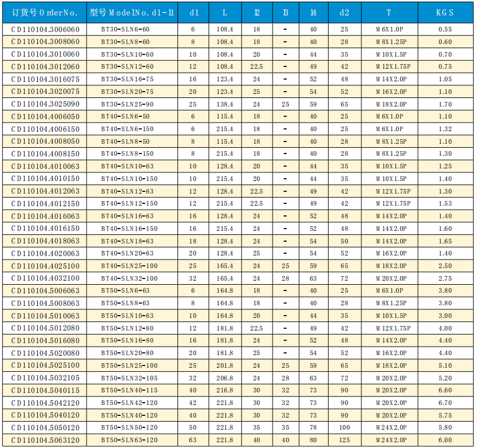Viewport: 477px width, 448px height.
Task: Select order number CD110104.5025100
Action: [x=45, y=366]
